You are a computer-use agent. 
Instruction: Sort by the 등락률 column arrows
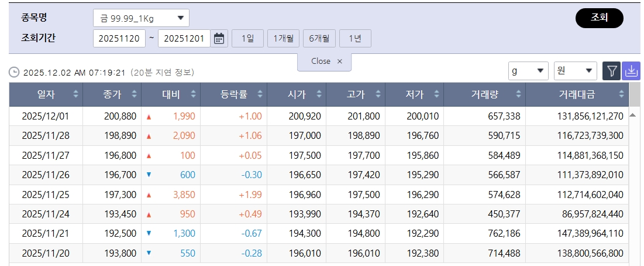260,94
